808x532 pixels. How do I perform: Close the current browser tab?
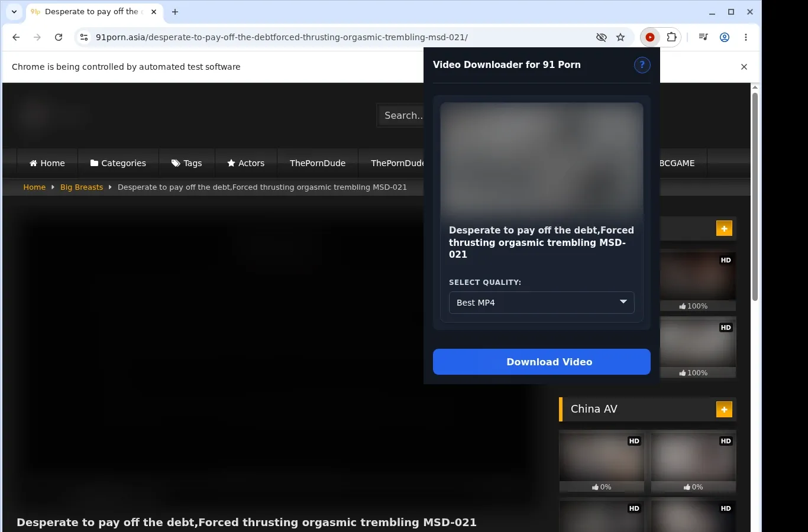point(154,12)
